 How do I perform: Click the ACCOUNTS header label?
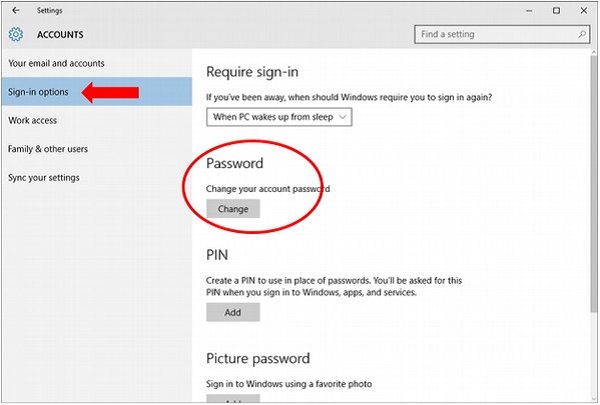pos(60,35)
